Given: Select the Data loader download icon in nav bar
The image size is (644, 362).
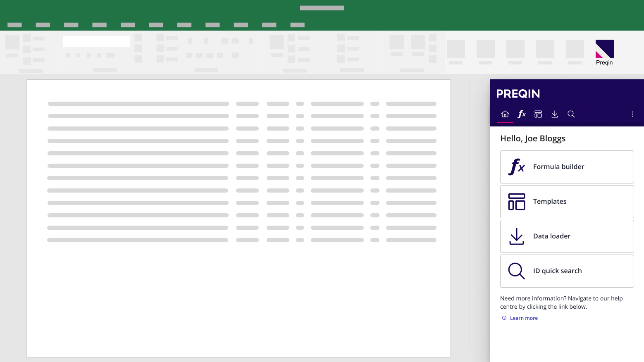Looking at the screenshot, I should click(554, 114).
